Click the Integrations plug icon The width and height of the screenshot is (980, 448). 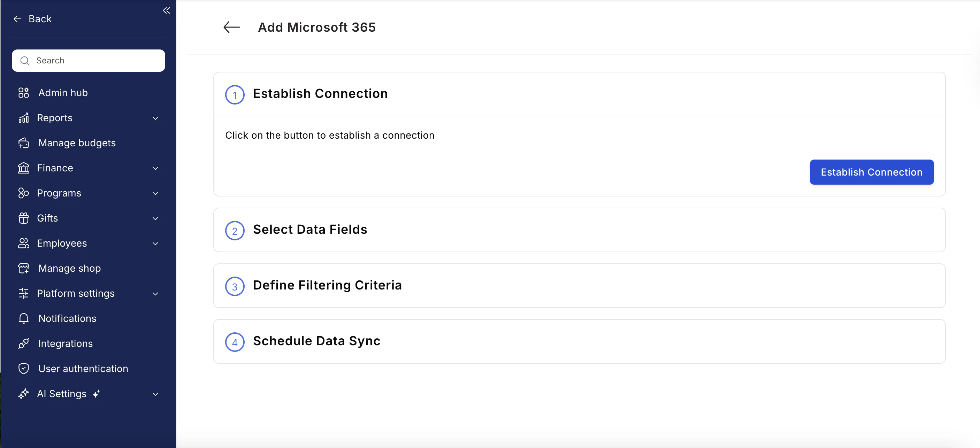[24, 343]
